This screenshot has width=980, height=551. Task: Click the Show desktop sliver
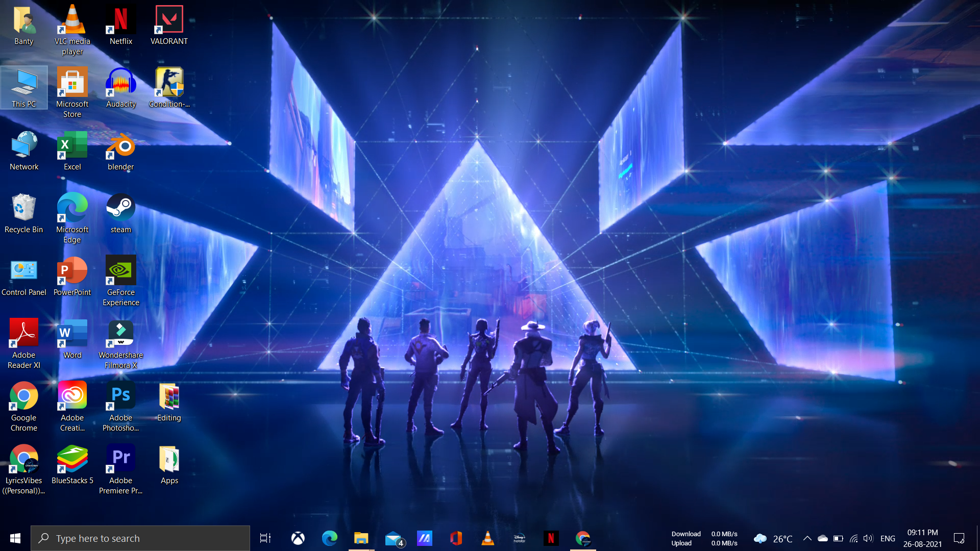tap(978, 538)
